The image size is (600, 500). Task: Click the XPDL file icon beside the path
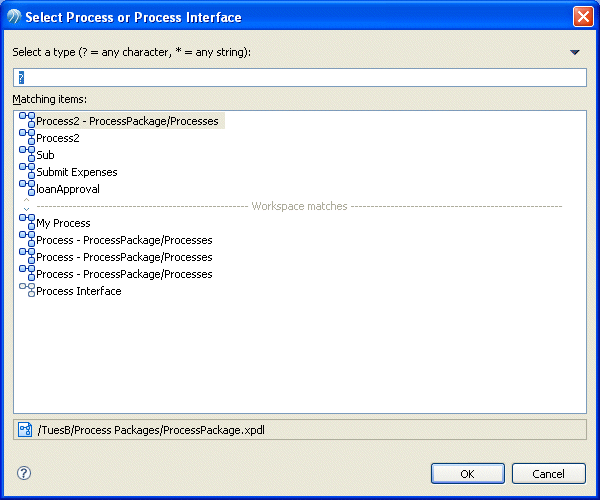pos(25,429)
